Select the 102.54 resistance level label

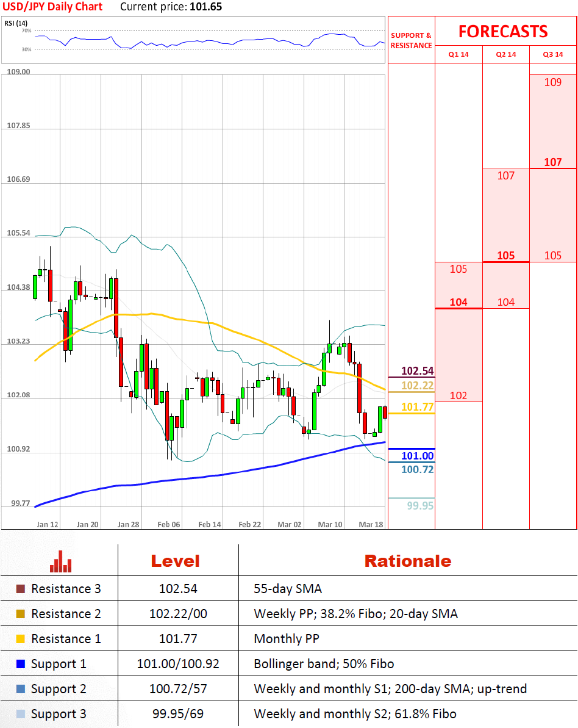[418, 371]
